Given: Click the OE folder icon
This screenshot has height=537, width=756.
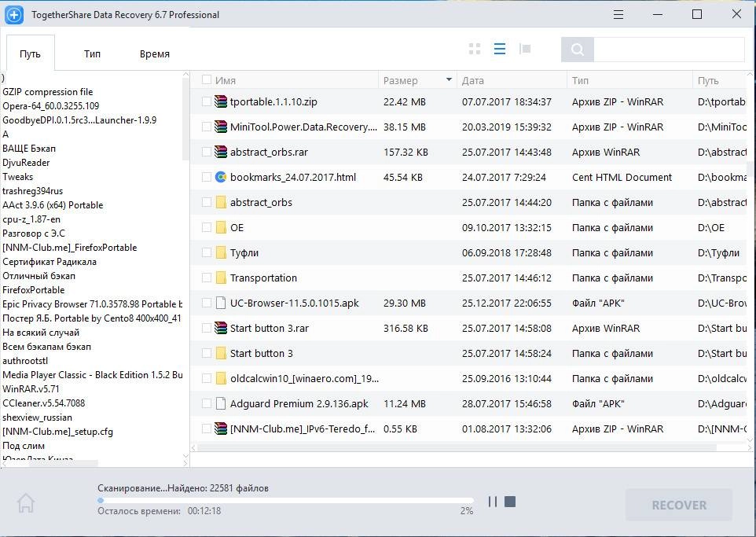Looking at the screenshot, I should 221,227.
